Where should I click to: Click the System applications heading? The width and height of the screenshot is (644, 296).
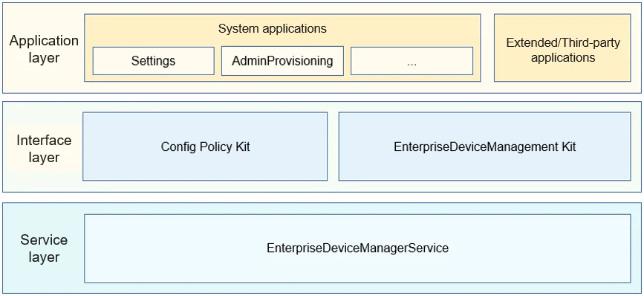(x=273, y=29)
